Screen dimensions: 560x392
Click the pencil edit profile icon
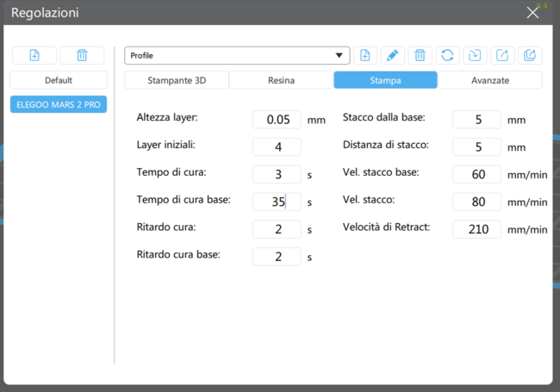pos(392,55)
